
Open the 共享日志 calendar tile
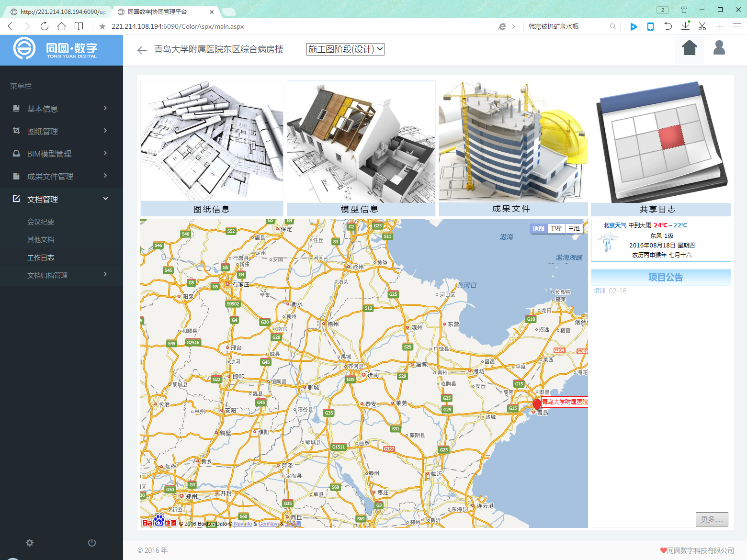(660, 144)
